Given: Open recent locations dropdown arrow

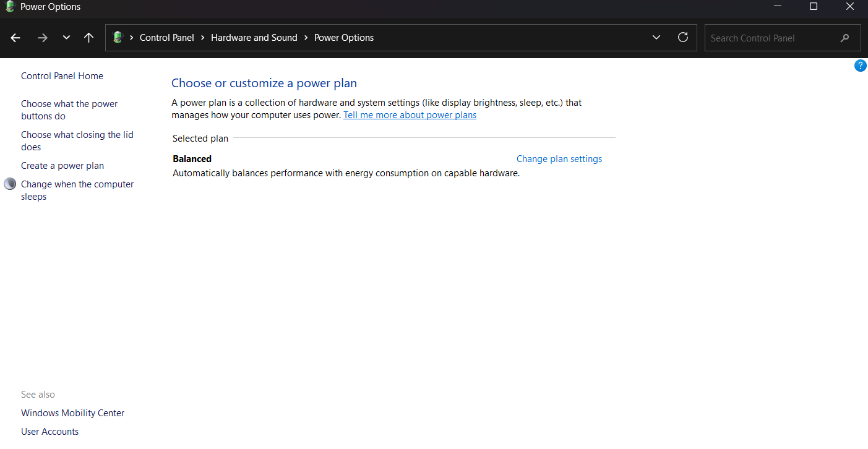Looking at the screenshot, I should [66, 38].
